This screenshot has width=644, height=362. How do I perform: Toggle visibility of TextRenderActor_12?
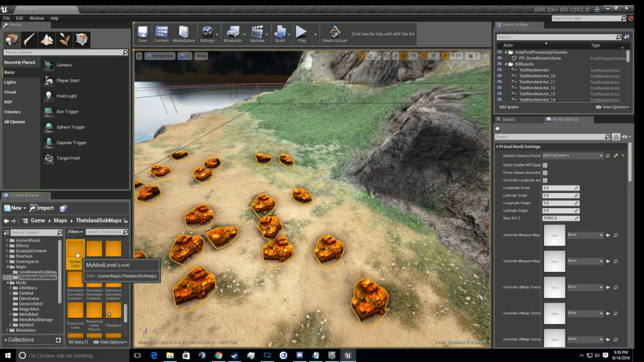[x=499, y=88]
